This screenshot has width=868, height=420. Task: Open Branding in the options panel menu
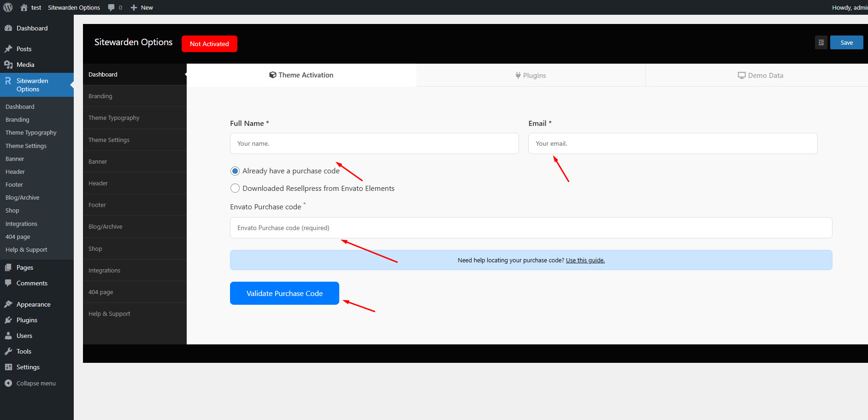click(135, 96)
